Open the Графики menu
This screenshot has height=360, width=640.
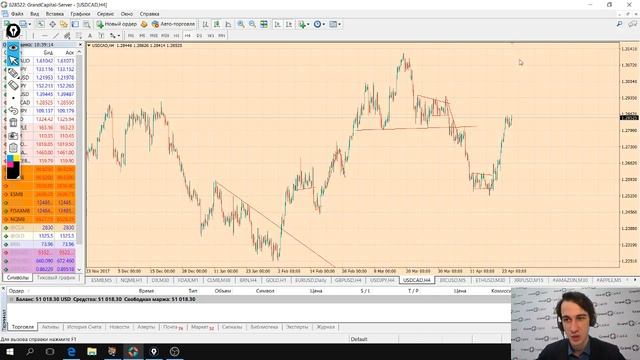[80, 14]
